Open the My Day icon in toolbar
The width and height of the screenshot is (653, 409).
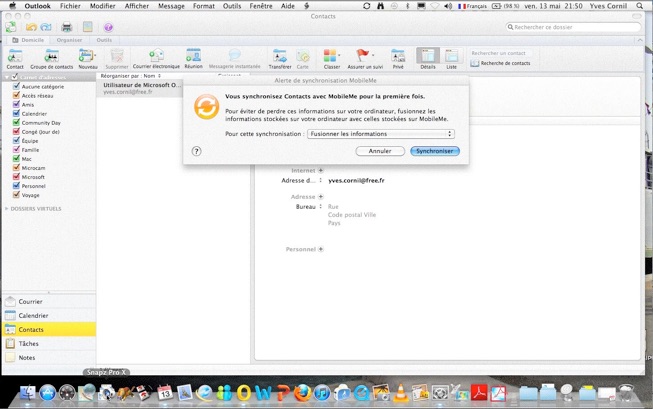point(87,27)
